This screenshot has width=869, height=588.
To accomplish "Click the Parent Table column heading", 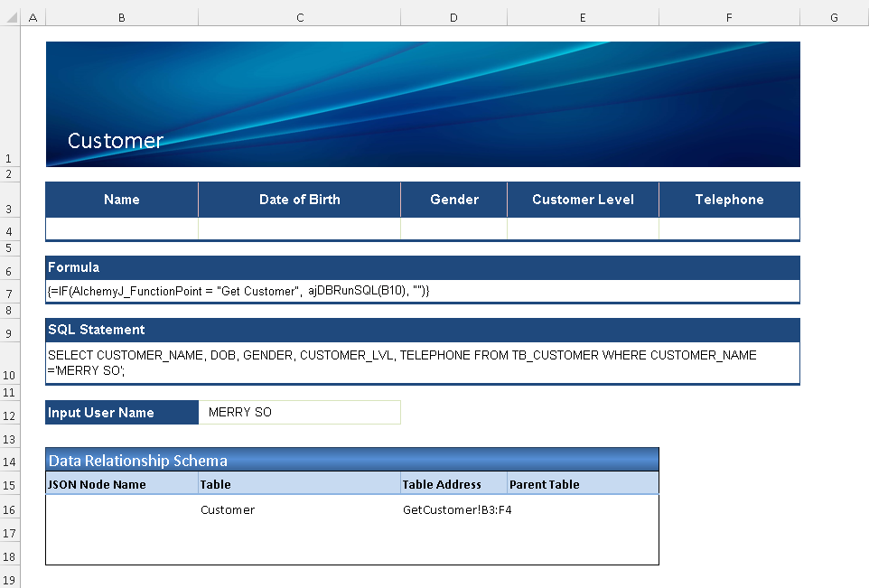I will point(583,484).
